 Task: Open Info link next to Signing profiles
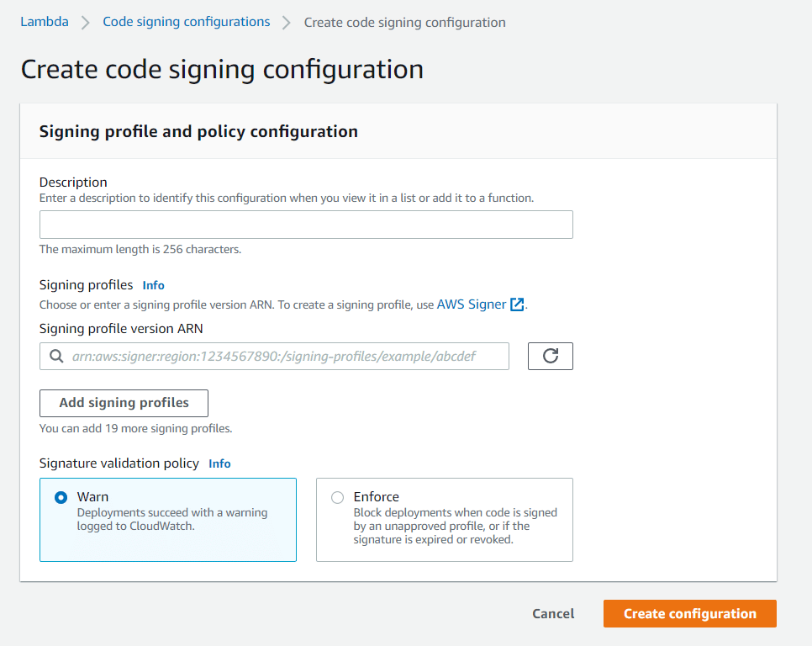coord(153,285)
